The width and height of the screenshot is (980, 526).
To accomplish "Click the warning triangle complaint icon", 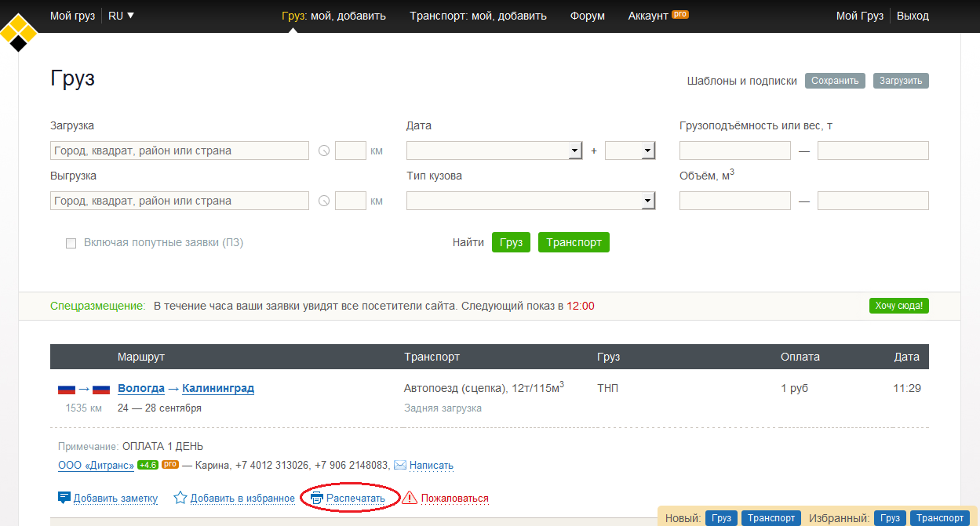I will pos(410,498).
